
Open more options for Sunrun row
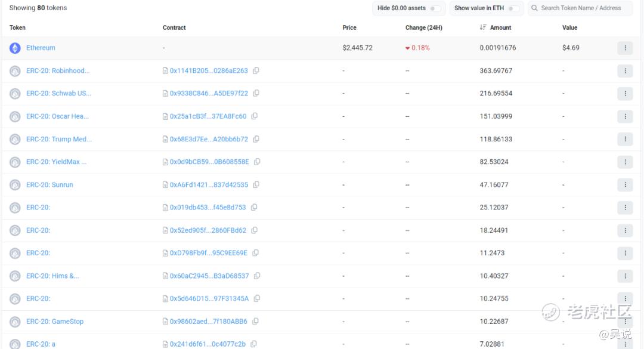625,185
